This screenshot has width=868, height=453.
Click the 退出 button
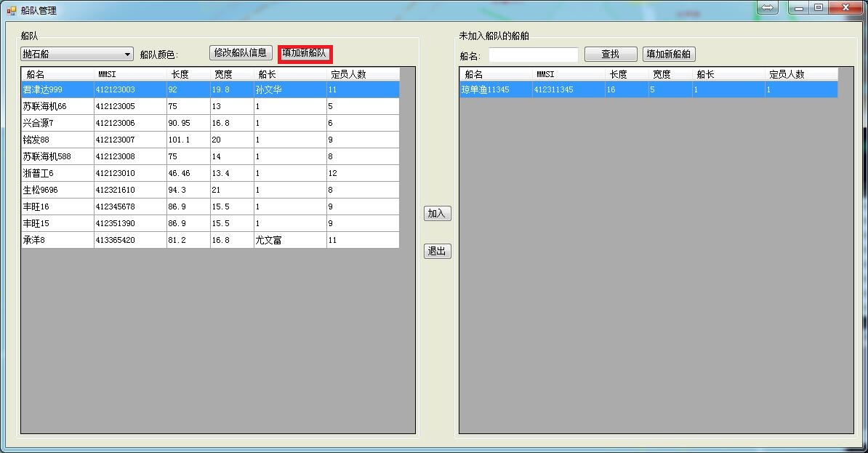pos(437,252)
